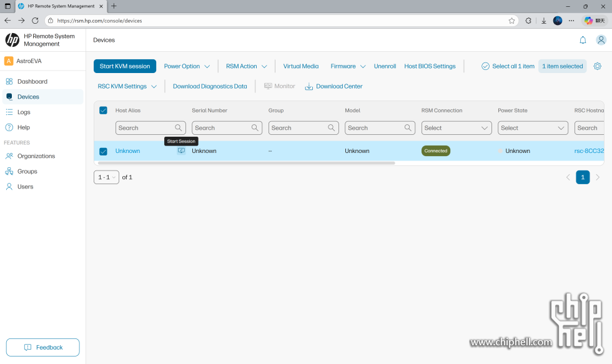Expand the page range 1-1 dropdown
This screenshot has width=612, height=364.
click(106, 177)
